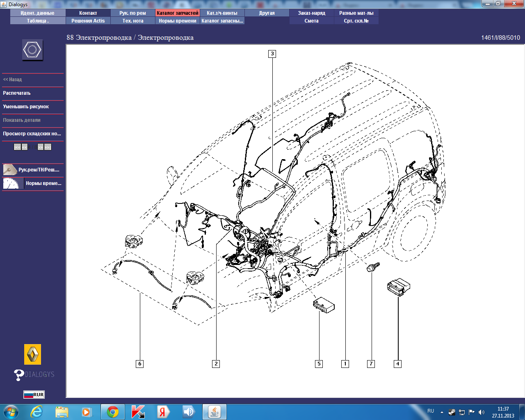Open the Рук.рем/ТН/Реш.... sidebar link
Screen dimensions: 525x420
[39, 170]
